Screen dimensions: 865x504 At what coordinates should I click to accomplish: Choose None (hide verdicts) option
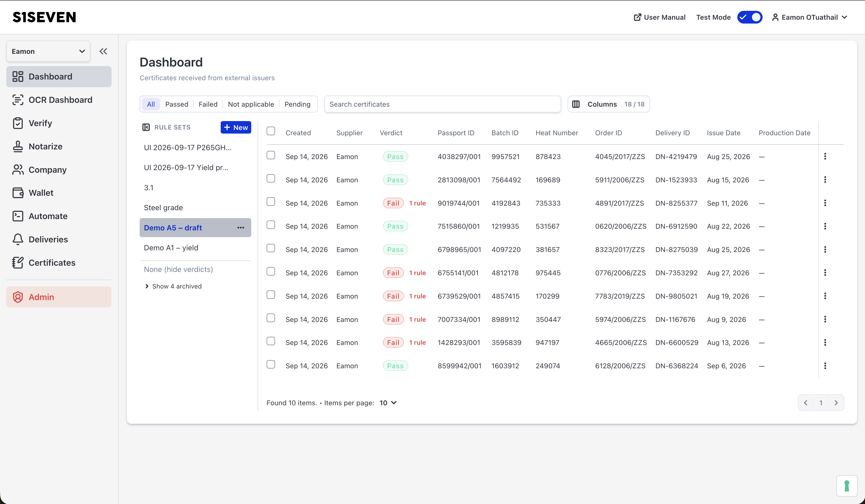click(x=195, y=269)
